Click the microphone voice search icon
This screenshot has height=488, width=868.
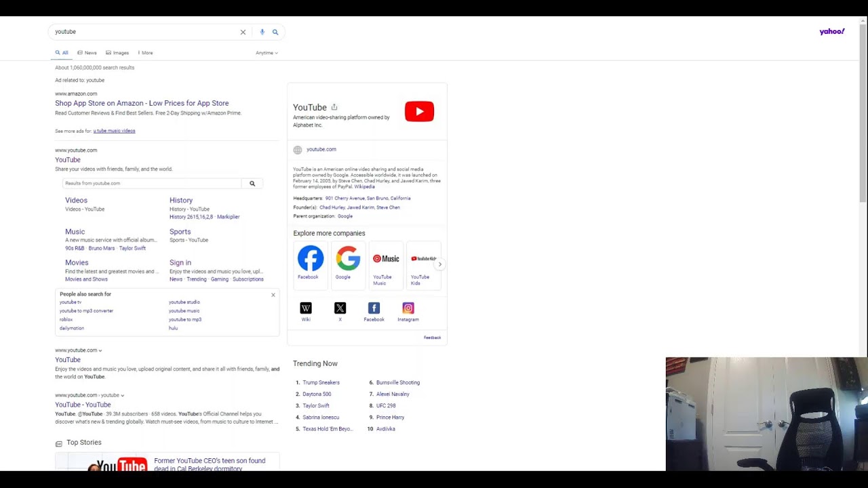click(x=262, y=32)
